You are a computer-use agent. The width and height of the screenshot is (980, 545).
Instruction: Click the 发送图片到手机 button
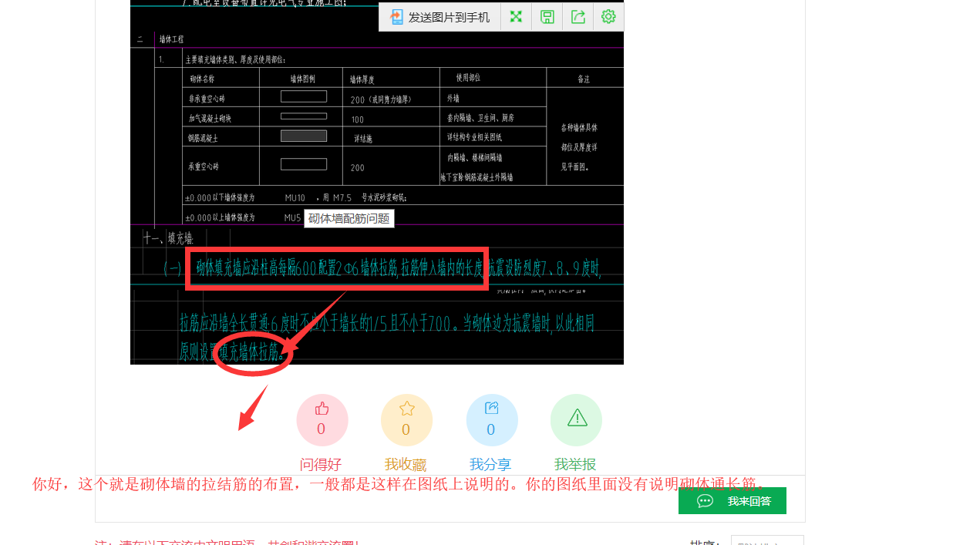(x=439, y=17)
